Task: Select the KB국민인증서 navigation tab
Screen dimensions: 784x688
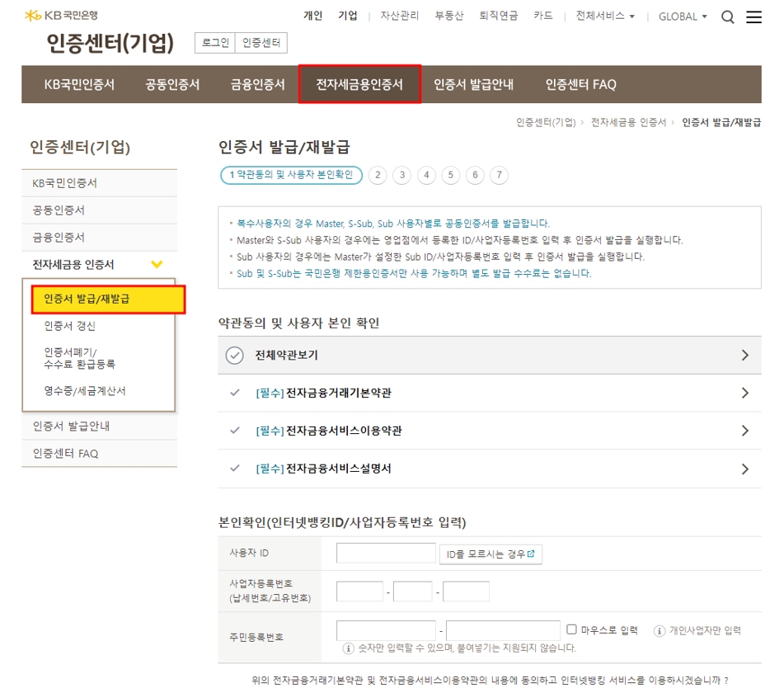Action: (79, 85)
